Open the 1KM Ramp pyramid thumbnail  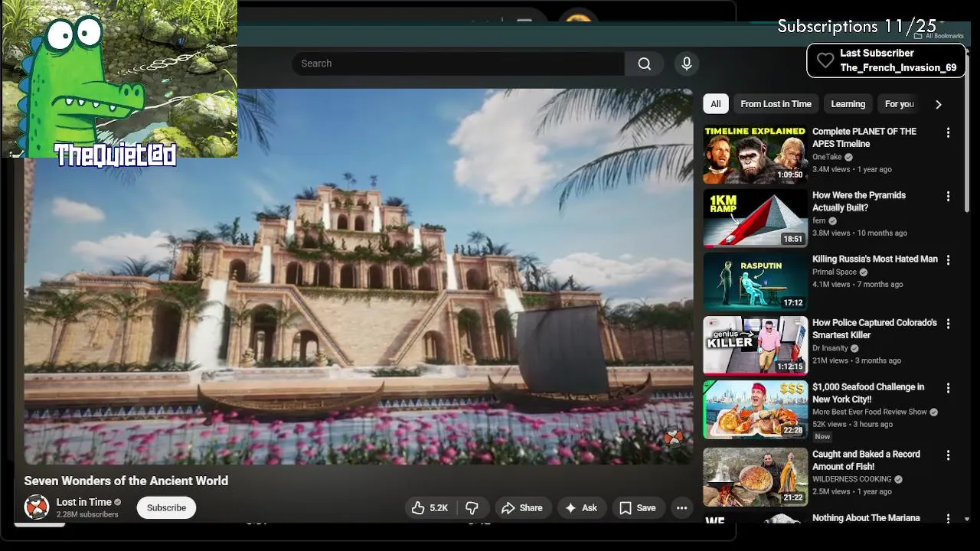(x=756, y=218)
